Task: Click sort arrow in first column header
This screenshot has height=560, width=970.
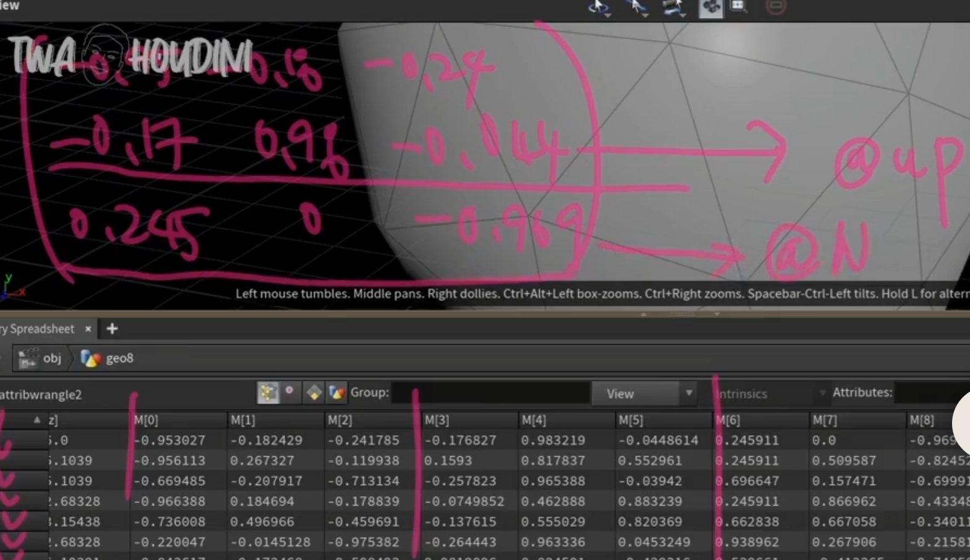Action: [37, 420]
